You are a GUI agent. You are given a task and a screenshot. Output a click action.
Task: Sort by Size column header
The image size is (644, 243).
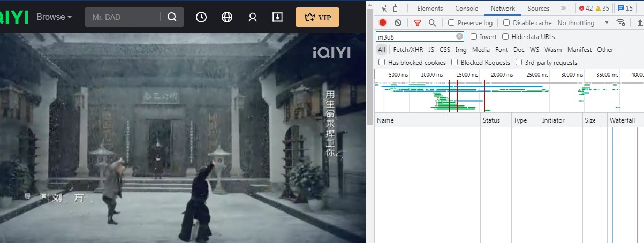[590, 120]
